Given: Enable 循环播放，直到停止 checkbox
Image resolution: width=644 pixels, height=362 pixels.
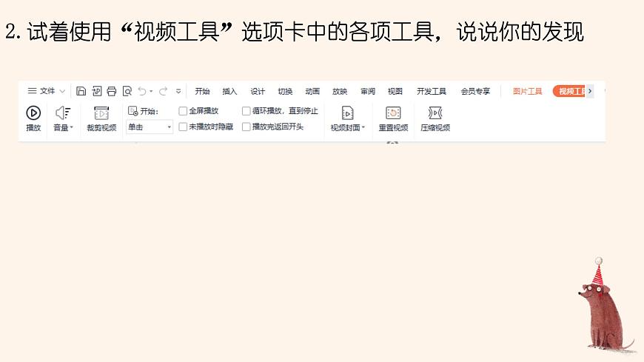Looking at the screenshot, I should [246, 111].
